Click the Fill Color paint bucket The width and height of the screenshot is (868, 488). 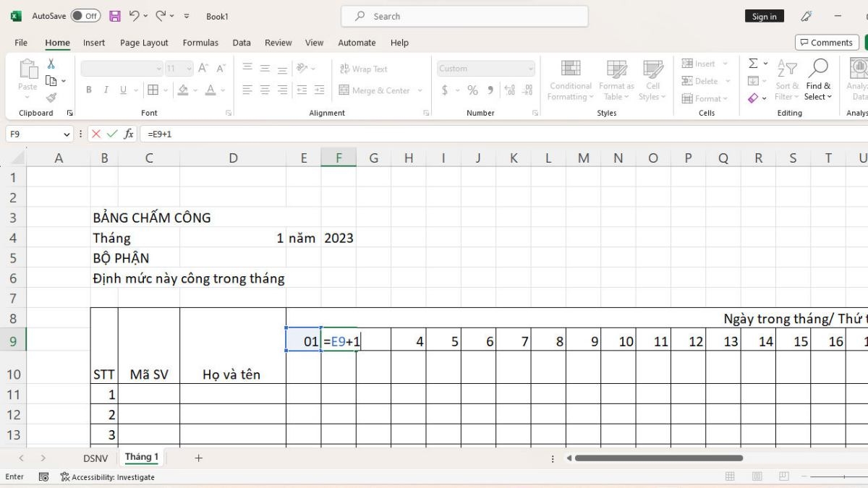(x=183, y=90)
